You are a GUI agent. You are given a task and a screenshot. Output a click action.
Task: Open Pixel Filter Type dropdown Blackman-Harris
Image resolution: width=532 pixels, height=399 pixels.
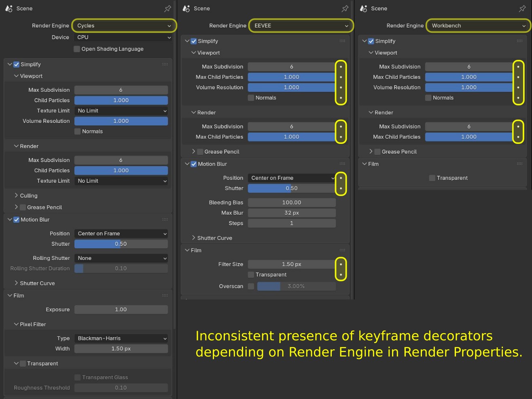(121, 338)
